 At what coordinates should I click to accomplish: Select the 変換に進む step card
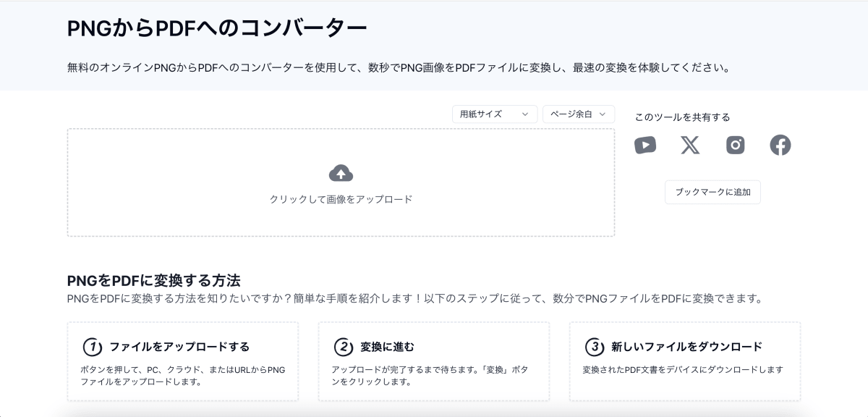coord(433,360)
